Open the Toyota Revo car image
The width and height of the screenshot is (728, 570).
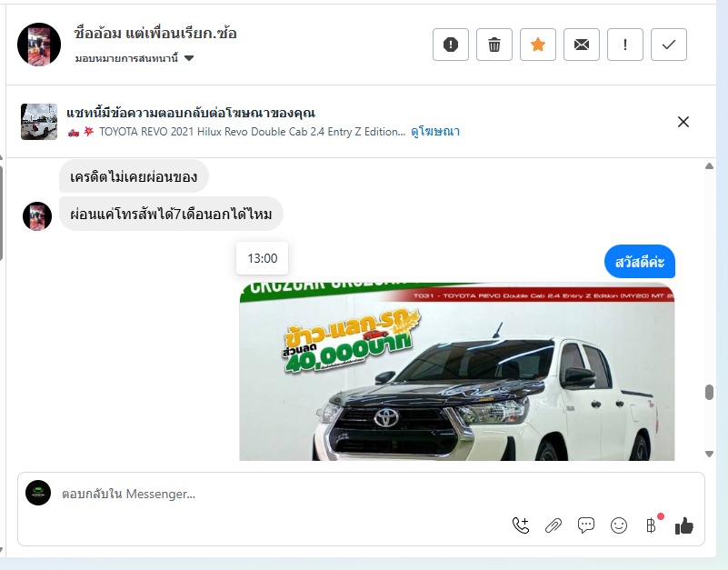(457, 371)
